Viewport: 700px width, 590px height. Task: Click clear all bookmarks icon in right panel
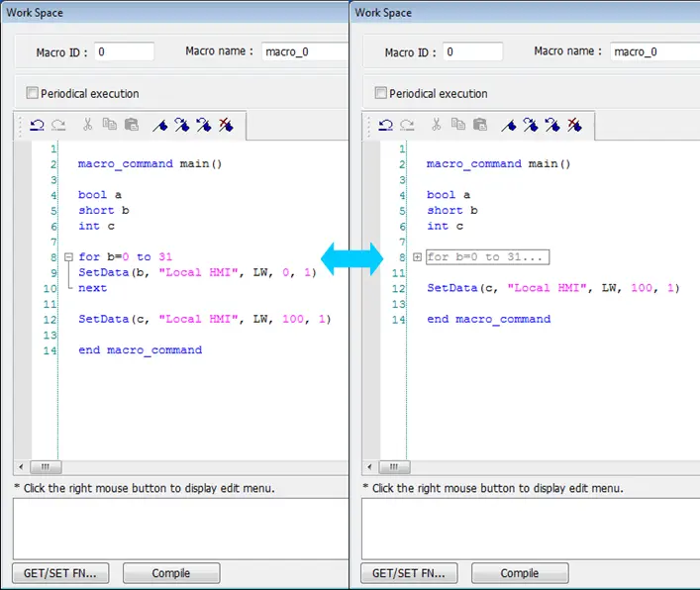pyautogui.click(x=574, y=125)
